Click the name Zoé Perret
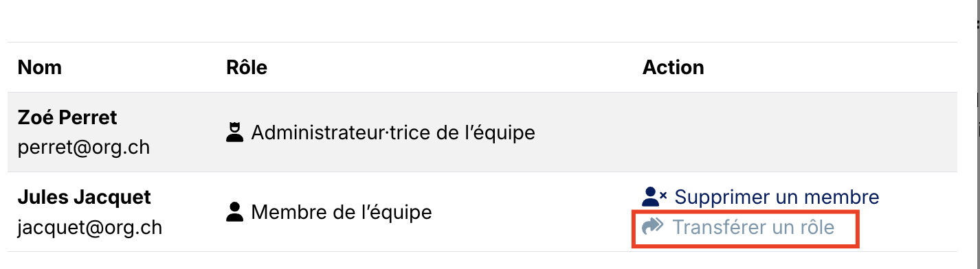 [67, 117]
